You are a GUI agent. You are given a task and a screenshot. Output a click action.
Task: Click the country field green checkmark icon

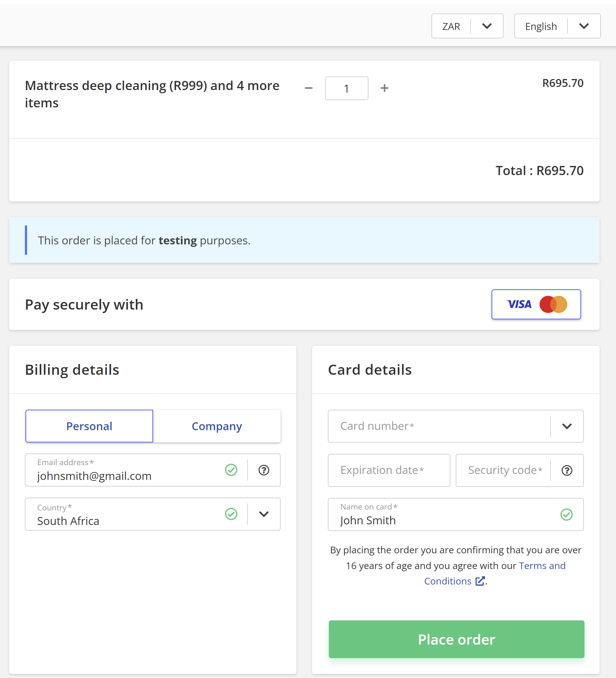pos(231,514)
